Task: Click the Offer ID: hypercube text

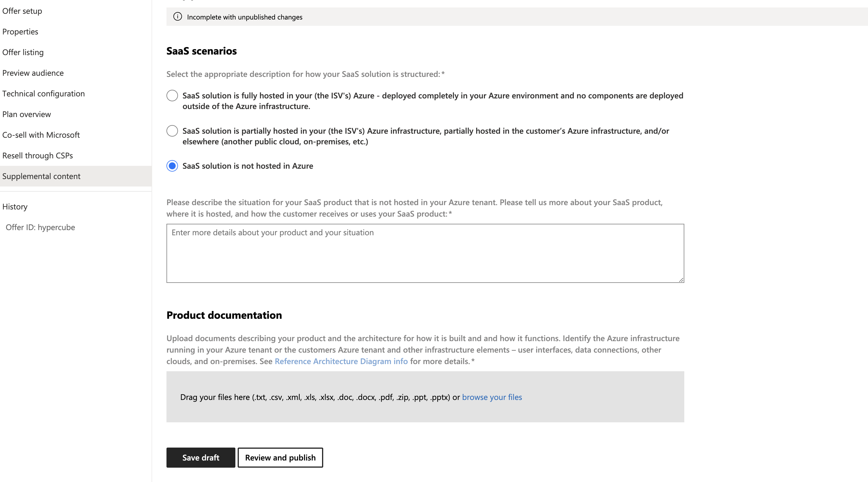Action: [x=40, y=227]
